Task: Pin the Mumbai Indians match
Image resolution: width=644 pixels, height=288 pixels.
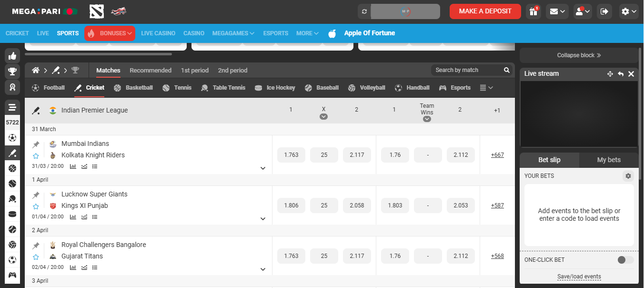Action: tap(36, 144)
